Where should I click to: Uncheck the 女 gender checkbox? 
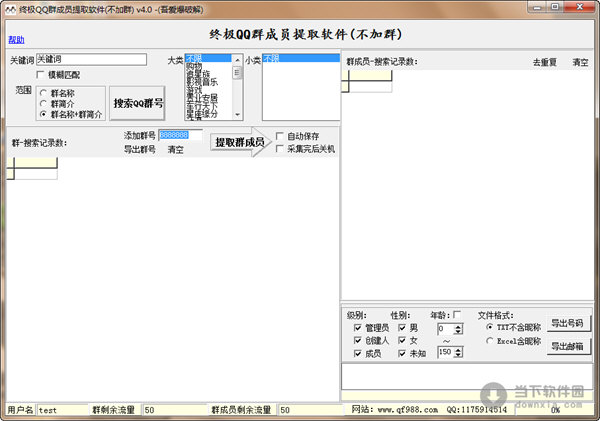click(402, 340)
